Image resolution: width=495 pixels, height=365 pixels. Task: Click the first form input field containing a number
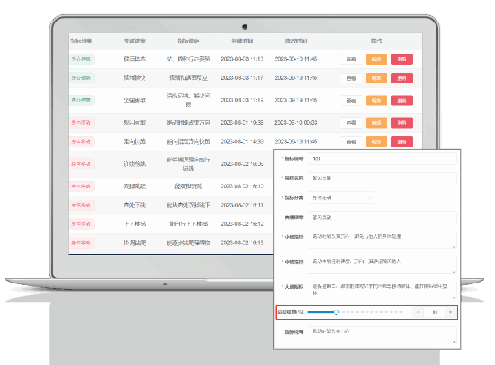point(382,159)
